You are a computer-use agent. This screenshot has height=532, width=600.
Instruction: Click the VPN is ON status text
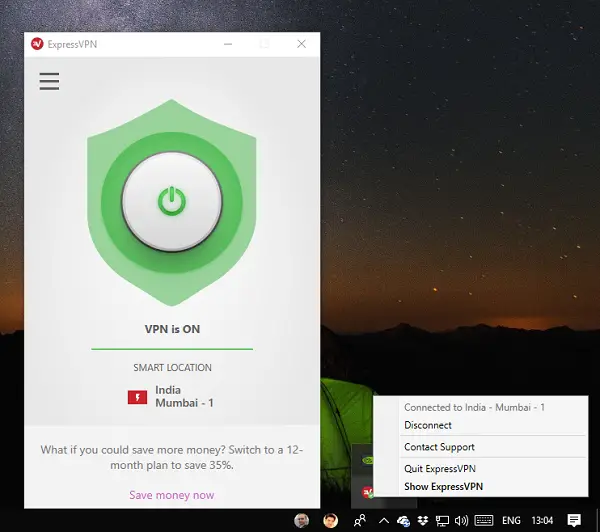coord(172,329)
